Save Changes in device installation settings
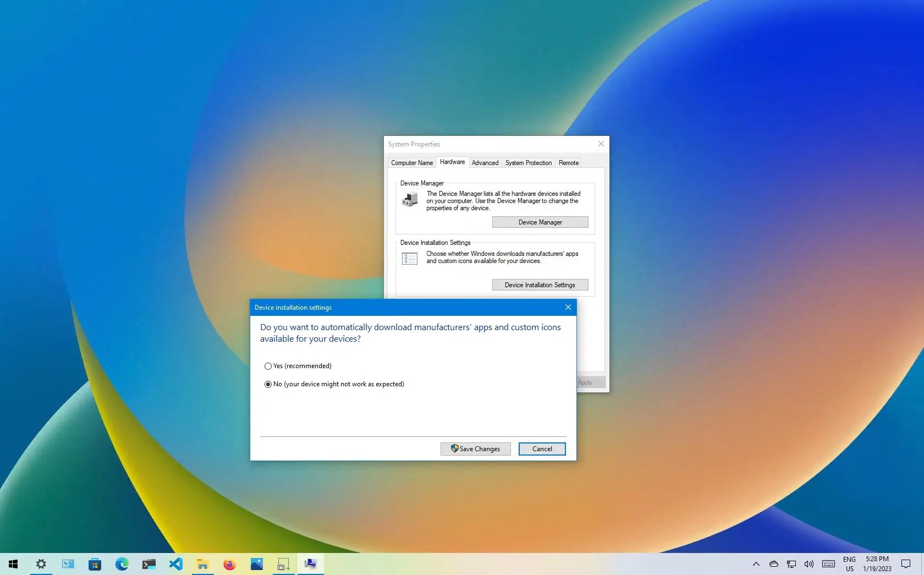This screenshot has width=924, height=575. [475, 448]
